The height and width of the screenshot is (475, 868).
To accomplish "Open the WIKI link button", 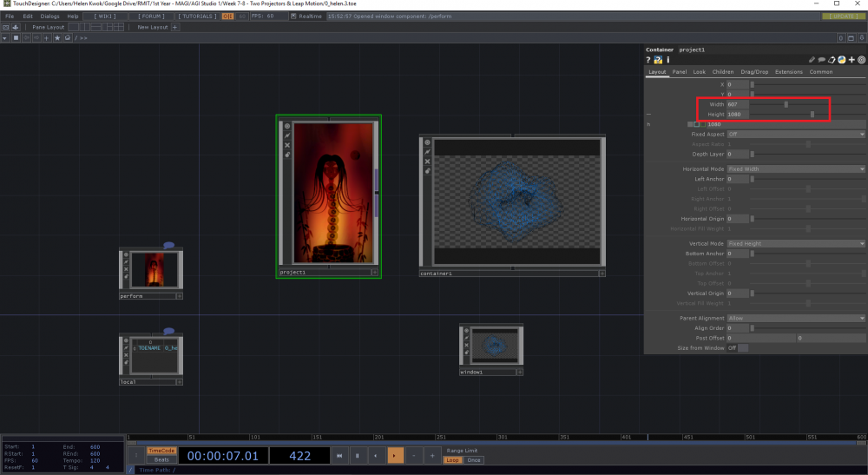I will click(x=105, y=16).
